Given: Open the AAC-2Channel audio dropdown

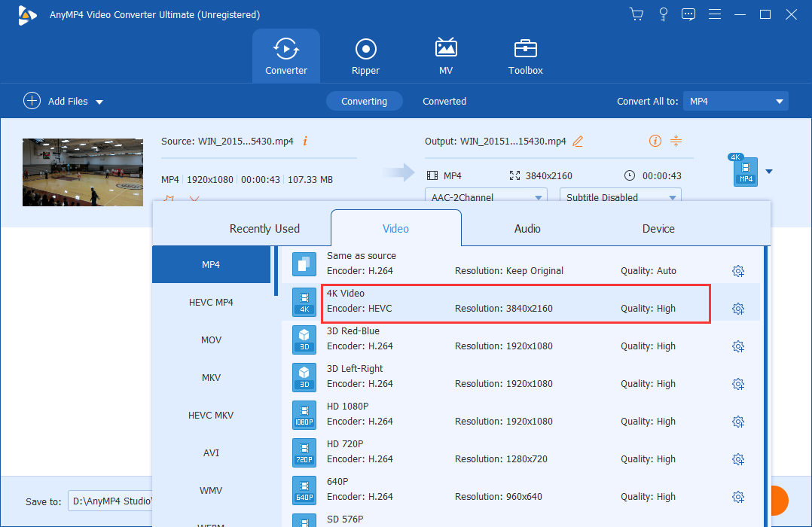Looking at the screenshot, I should [x=486, y=196].
